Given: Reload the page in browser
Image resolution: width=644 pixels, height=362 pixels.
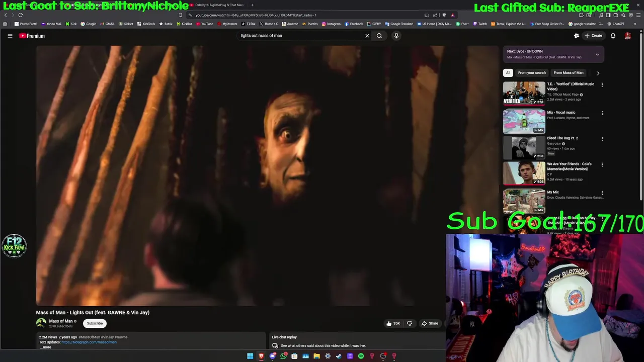Looking at the screenshot, I should [21, 15].
